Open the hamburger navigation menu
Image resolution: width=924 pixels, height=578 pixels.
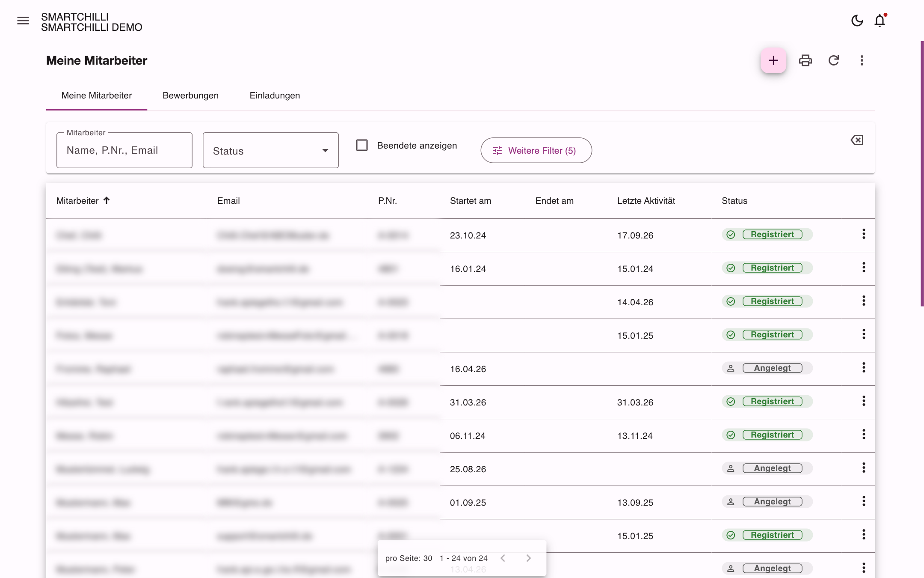(23, 21)
